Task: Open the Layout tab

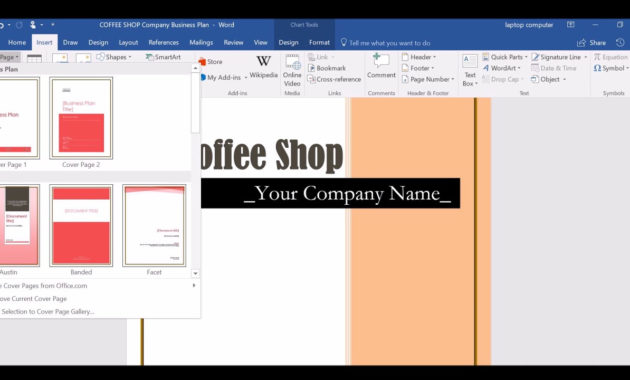Action: point(128,42)
